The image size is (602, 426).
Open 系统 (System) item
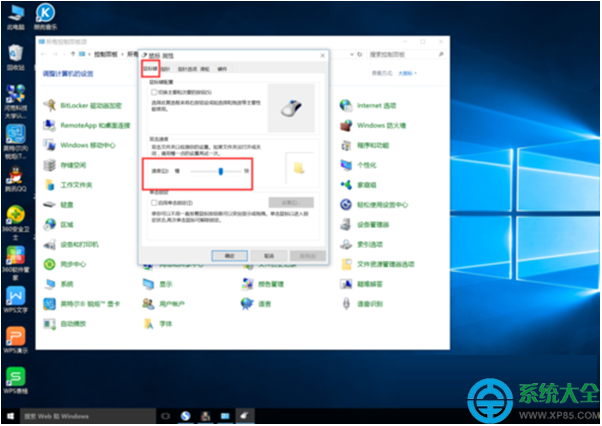tap(58, 284)
